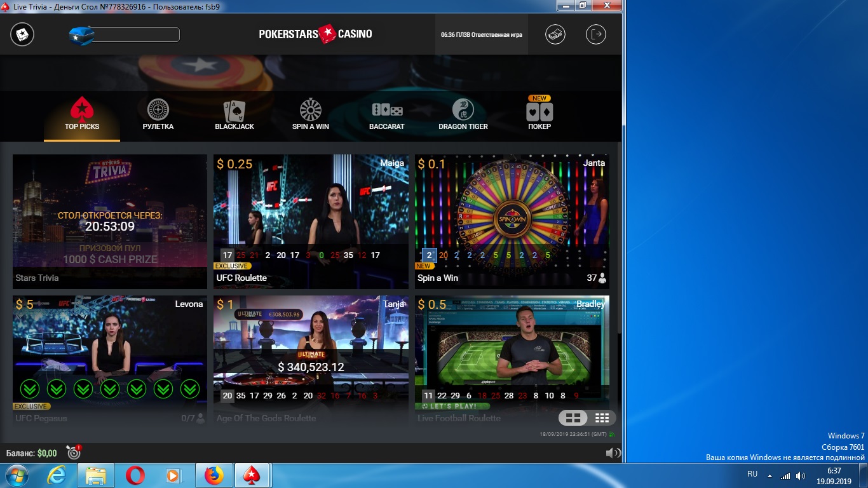Click the Ответственная игра link

pos(497,35)
